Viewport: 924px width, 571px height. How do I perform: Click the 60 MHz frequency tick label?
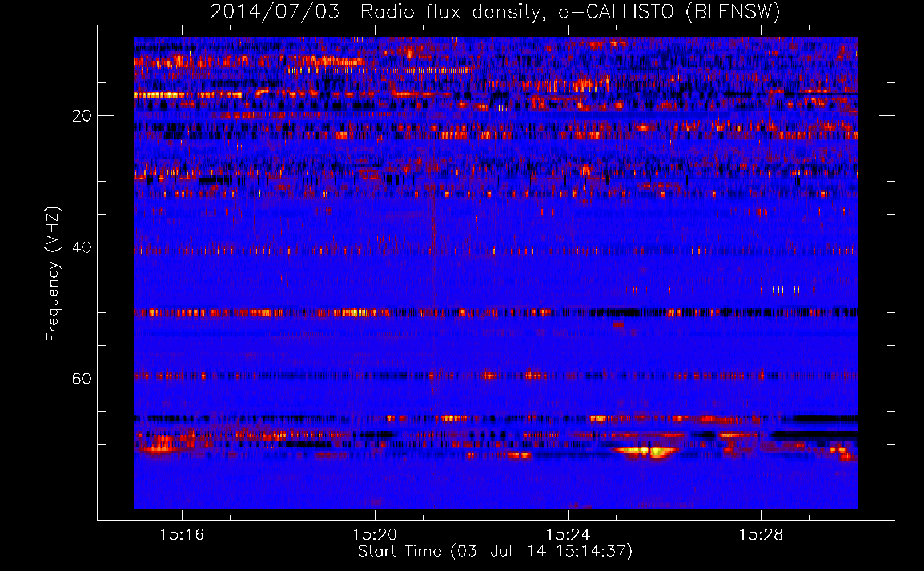82,379
